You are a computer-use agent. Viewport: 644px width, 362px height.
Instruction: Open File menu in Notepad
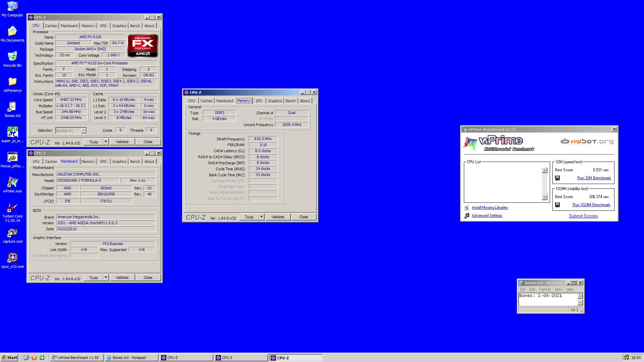(523, 289)
